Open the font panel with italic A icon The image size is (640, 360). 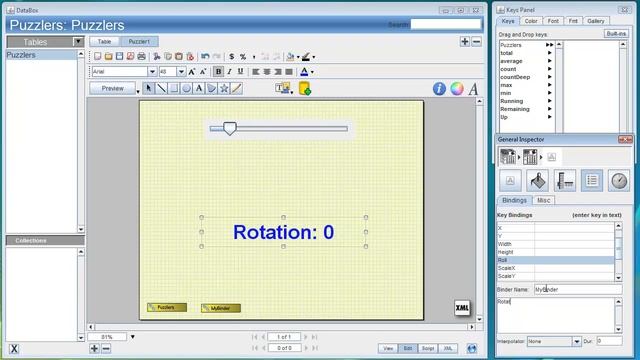(473, 89)
